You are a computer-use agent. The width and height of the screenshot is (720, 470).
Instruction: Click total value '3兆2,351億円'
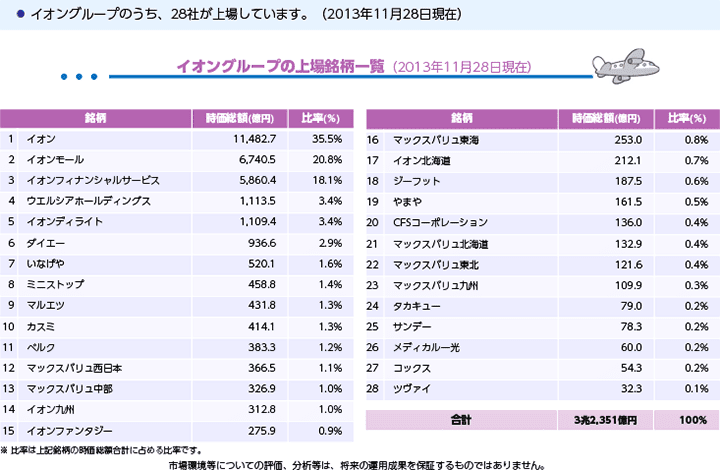[x=605, y=420]
